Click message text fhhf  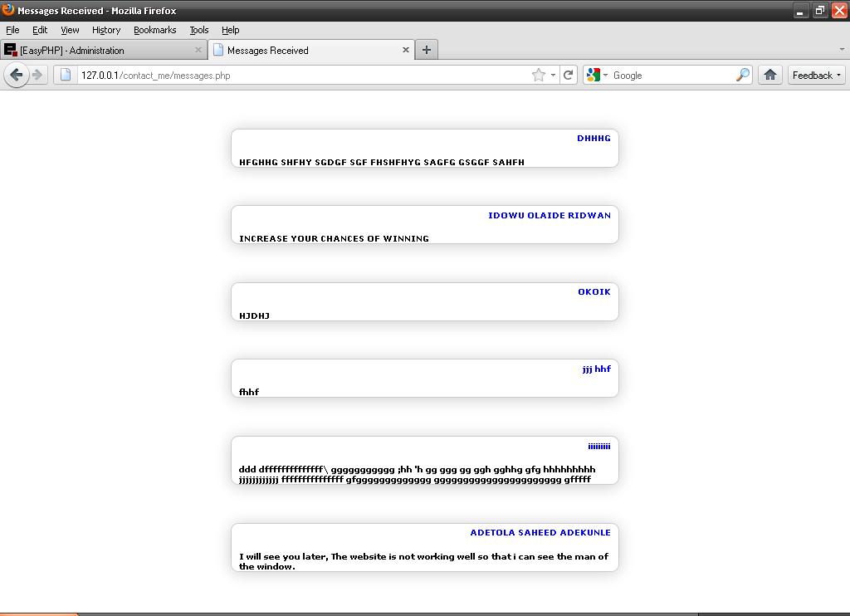tap(249, 392)
